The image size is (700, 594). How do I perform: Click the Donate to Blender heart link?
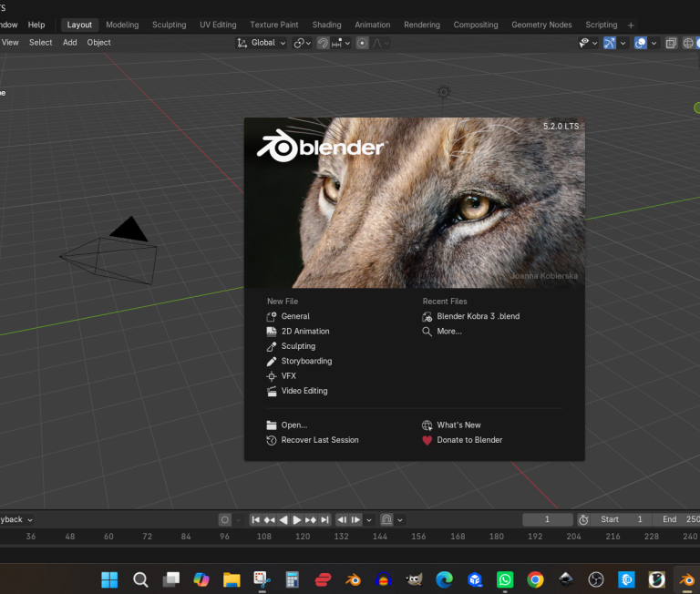pyautogui.click(x=462, y=440)
